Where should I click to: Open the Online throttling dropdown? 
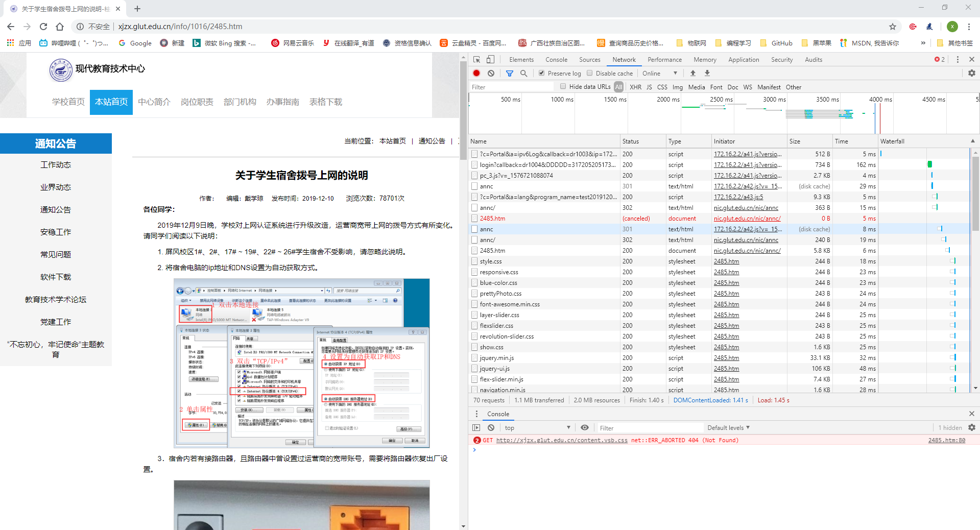660,73
